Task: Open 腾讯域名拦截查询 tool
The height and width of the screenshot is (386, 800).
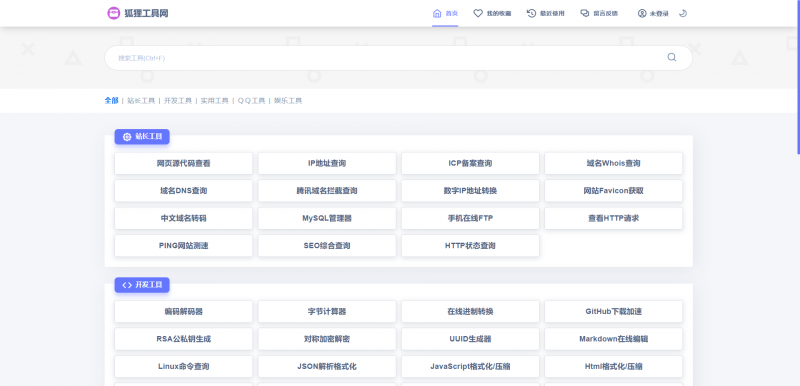Action: click(x=327, y=191)
